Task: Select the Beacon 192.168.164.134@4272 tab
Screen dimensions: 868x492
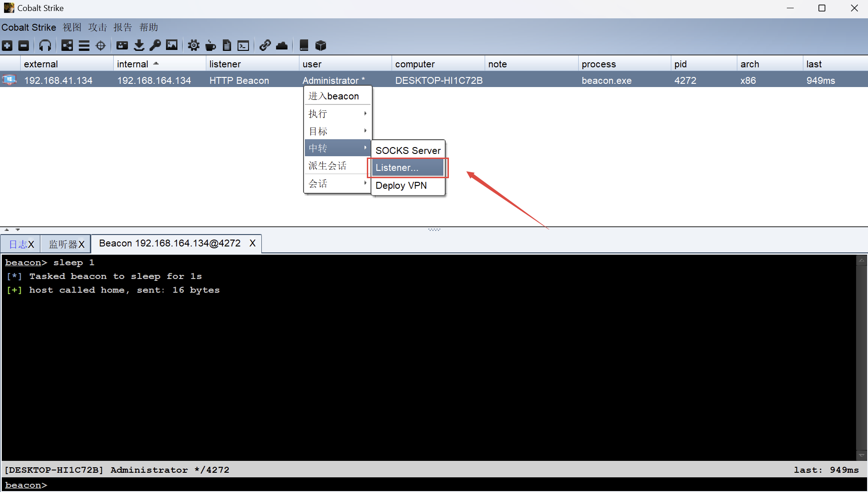Action: pyautogui.click(x=170, y=243)
